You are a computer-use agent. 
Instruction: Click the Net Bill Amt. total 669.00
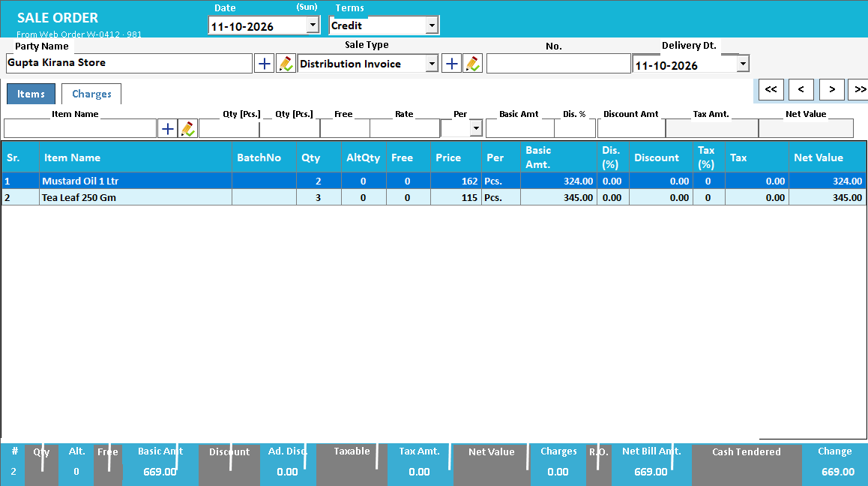[x=651, y=472]
